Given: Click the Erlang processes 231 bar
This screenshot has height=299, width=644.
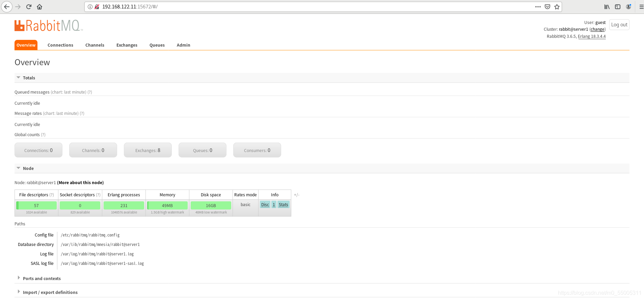Looking at the screenshot, I should pos(124,205).
